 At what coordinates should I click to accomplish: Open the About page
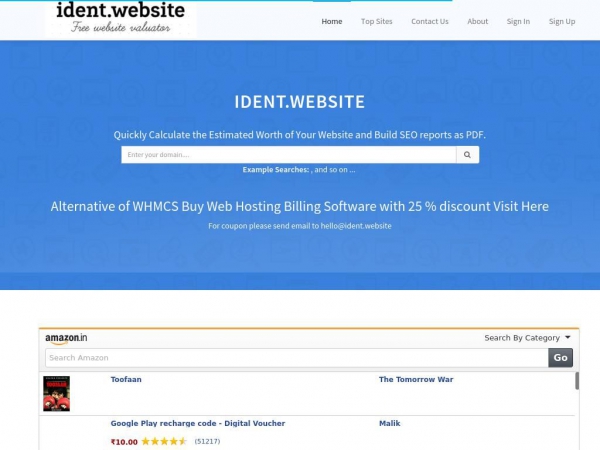[478, 21]
